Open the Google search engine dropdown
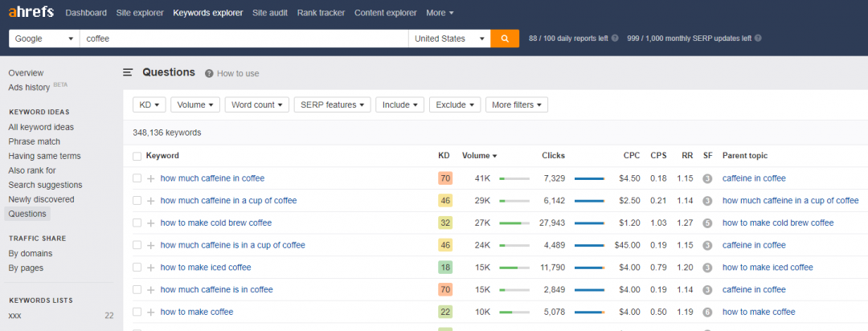The image size is (868, 331). click(44, 39)
